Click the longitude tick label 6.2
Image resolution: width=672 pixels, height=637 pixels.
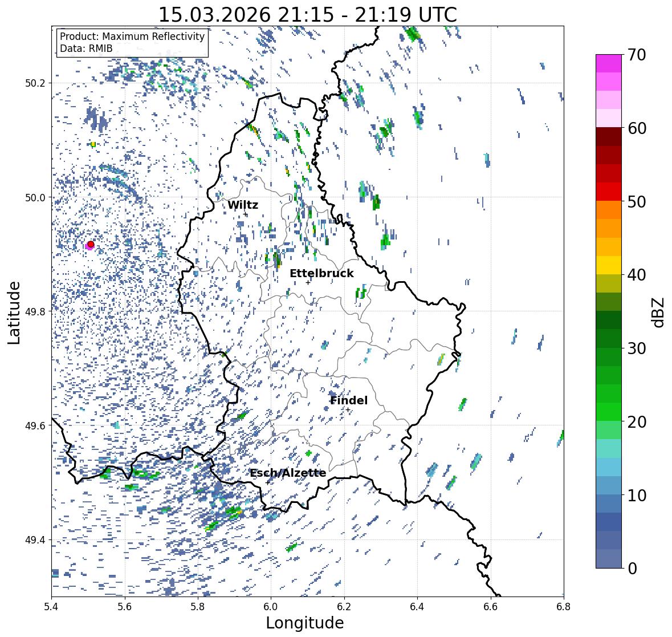pos(344,607)
